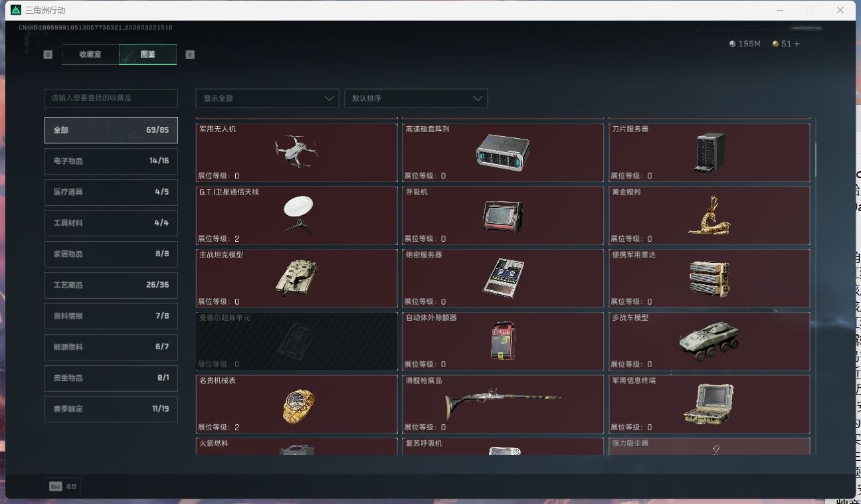Select the 电子物品 category in sidebar
Viewport: 861px width, 504px height.
tap(110, 161)
